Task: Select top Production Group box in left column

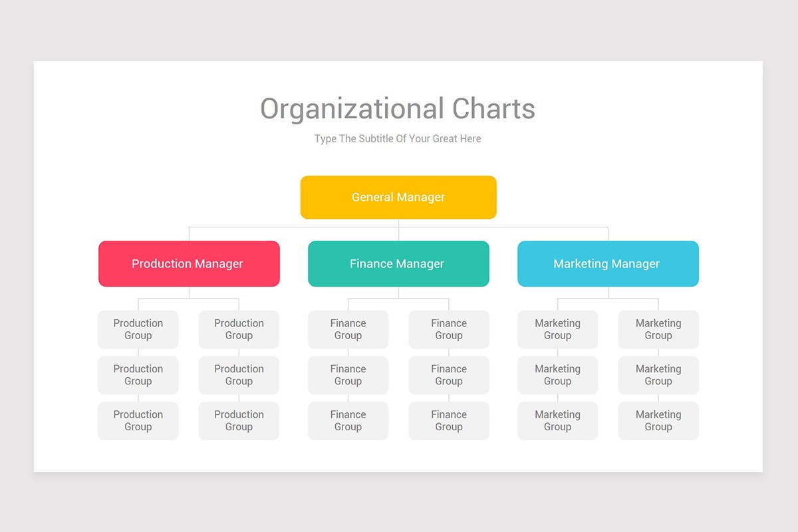Action: coord(138,329)
